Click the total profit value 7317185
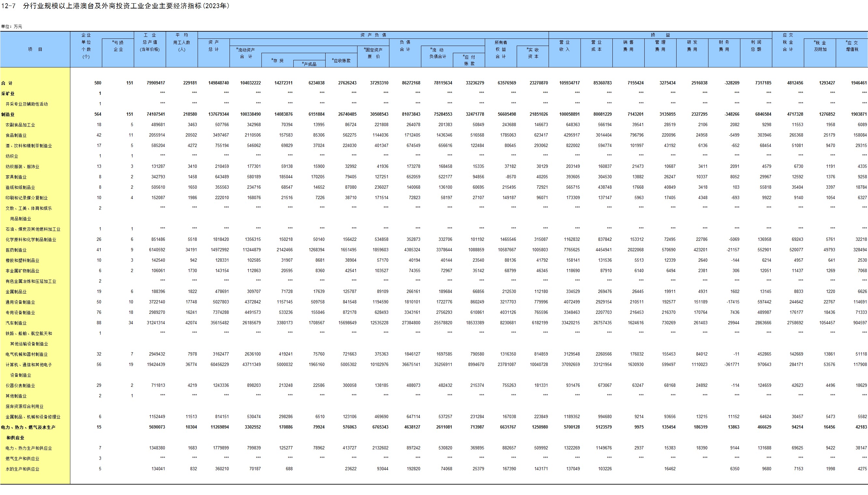 coord(763,83)
